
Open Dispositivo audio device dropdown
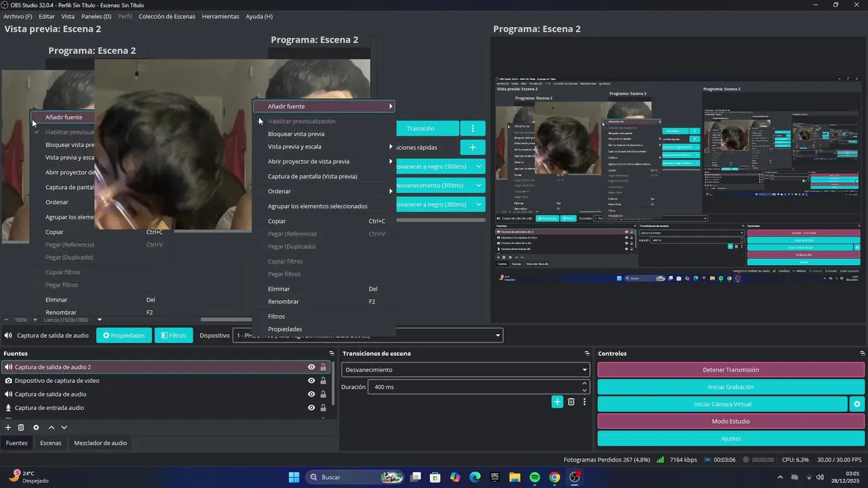pyautogui.click(x=368, y=335)
